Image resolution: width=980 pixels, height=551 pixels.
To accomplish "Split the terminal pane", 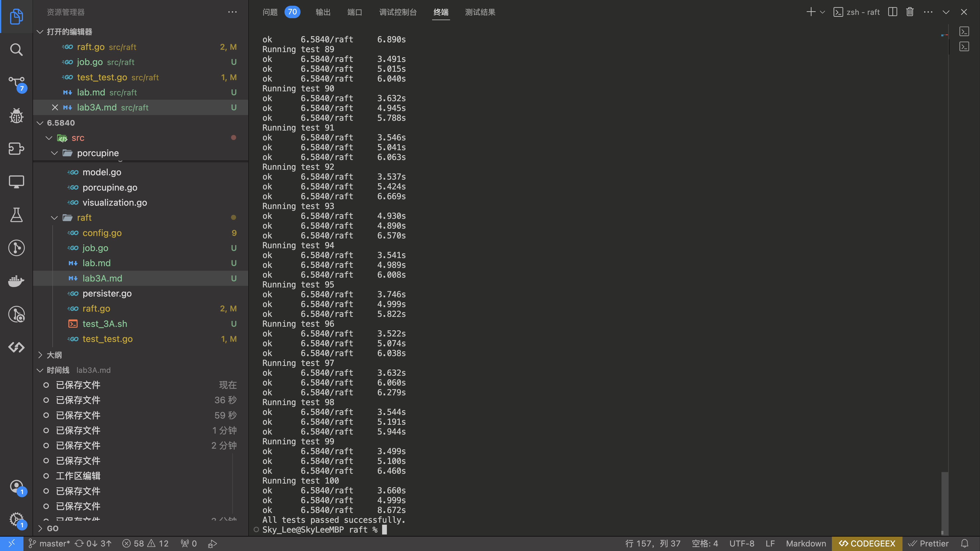I will (892, 12).
